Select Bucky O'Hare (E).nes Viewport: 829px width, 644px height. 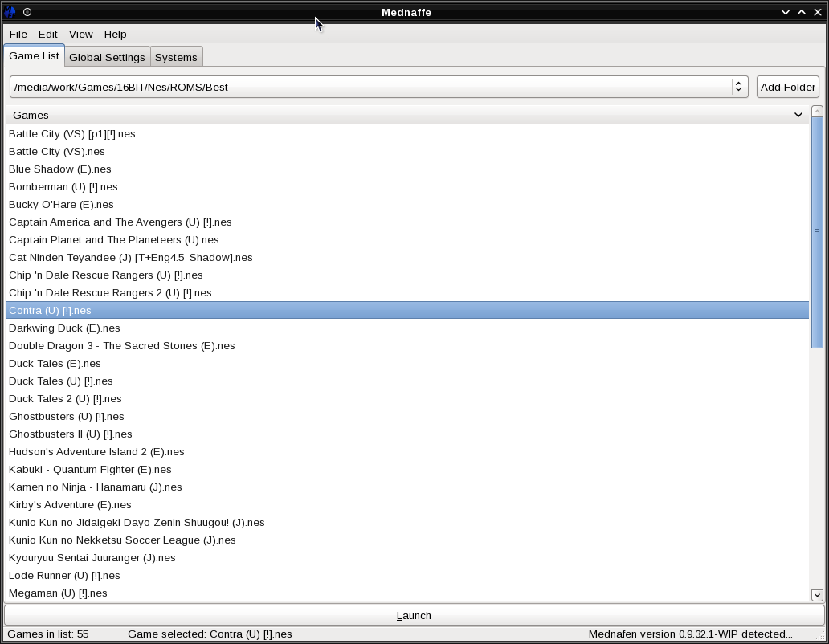(407, 205)
